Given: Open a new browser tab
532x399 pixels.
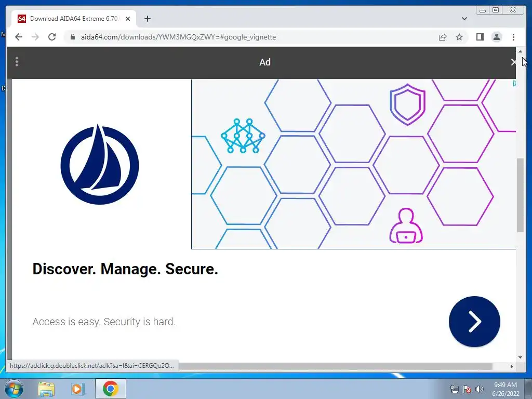Looking at the screenshot, I should click(x=147, y=19).
